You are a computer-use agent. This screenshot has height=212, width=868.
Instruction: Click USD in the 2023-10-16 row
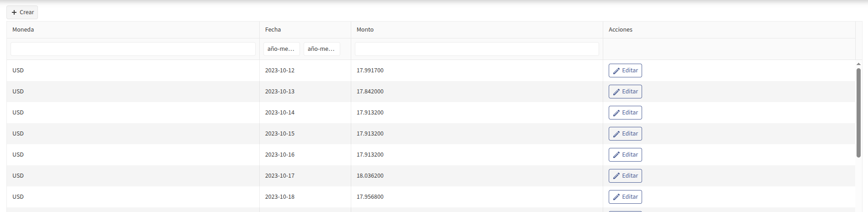pos(18,155)
